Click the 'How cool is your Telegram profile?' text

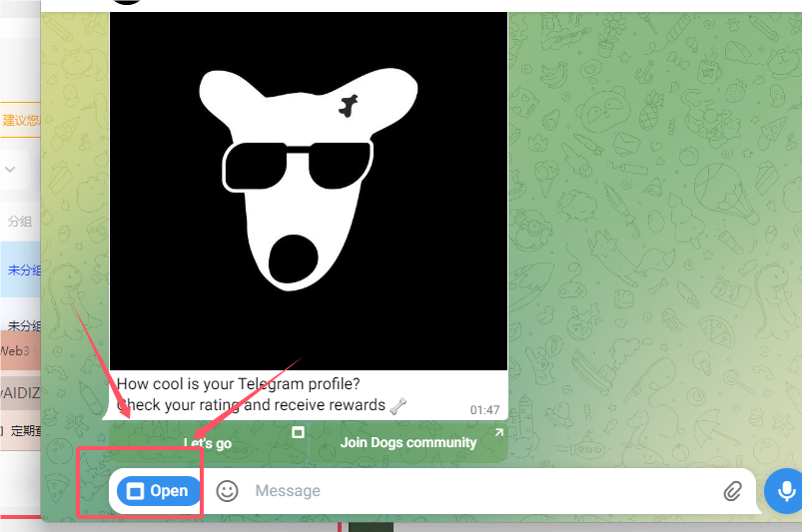pyautogui.click(x=239, y=384)
